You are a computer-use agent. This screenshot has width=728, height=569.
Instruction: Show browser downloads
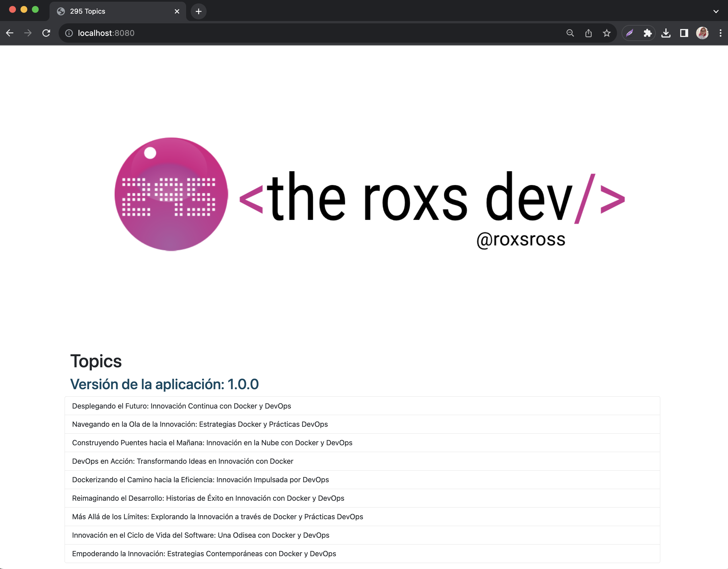click(666, 33)
